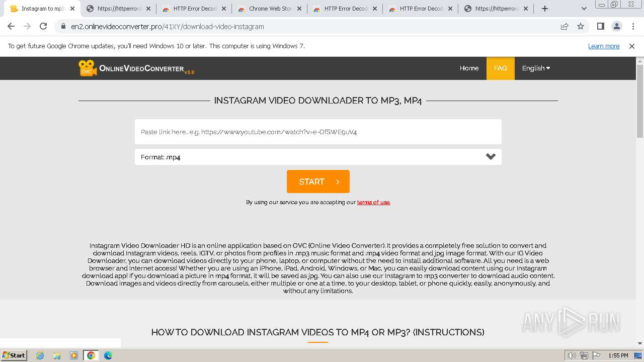
Task: Click the scrollbar down arrow
Action: pyautogui.click(x=640, y=344)
